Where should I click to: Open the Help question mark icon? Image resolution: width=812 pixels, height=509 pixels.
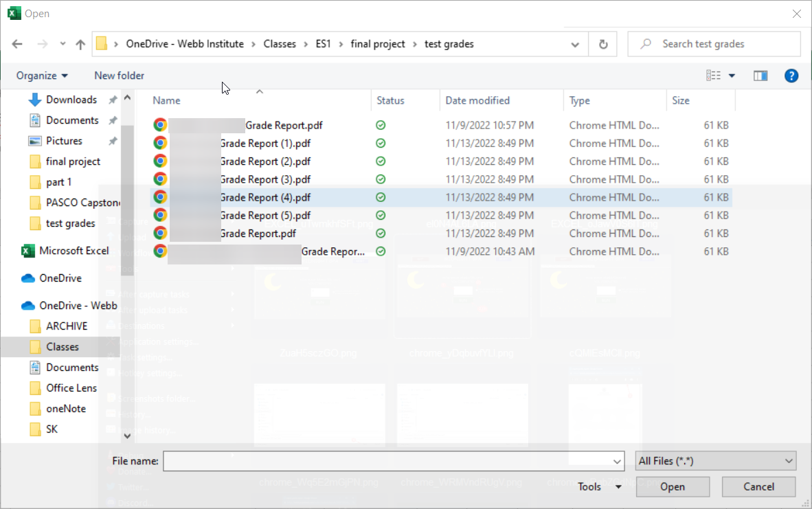point(791,76)
